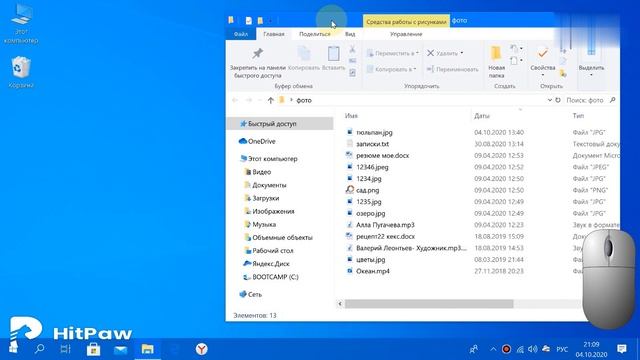Open the Copy to (Копировать в) dropdown
This screenshot has width=640, height=360.
tap(391, 69)
